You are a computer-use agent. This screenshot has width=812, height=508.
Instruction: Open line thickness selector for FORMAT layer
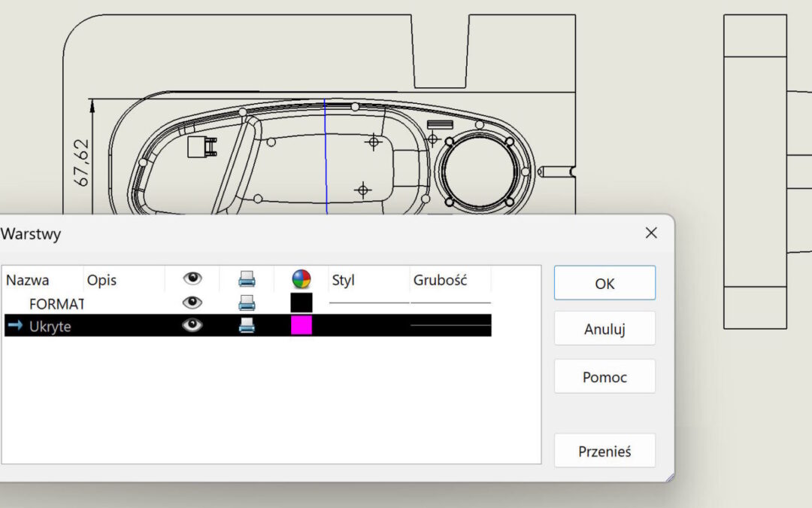(x=450, y=303)
